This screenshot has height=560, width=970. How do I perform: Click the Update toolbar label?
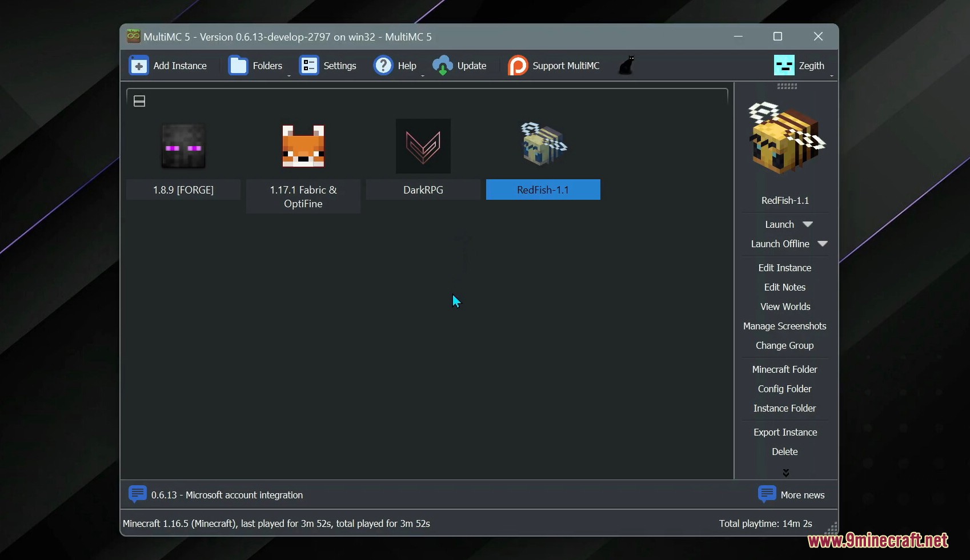pos(472,66)
